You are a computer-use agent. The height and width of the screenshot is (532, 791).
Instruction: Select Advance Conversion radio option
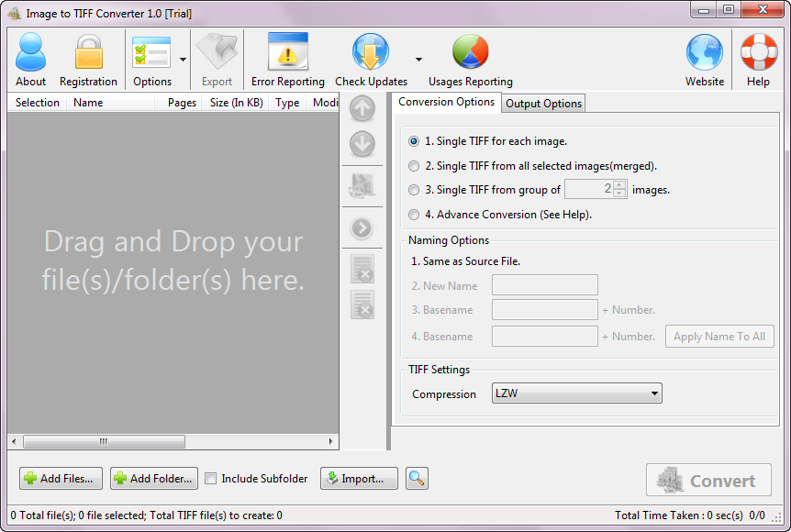(x=414, y=215)
